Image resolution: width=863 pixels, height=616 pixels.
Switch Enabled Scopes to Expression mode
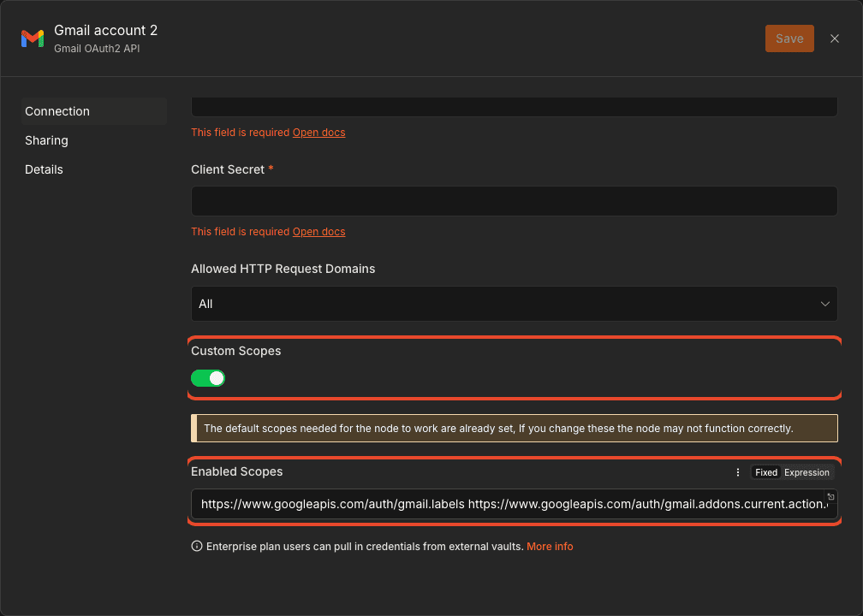[x=806, y=472]
